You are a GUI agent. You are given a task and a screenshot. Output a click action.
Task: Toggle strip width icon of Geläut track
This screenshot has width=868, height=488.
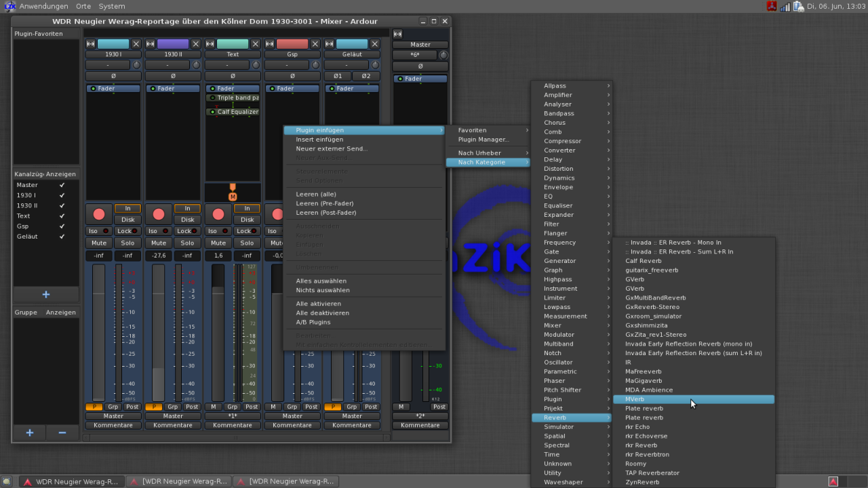tap(330, 44)
